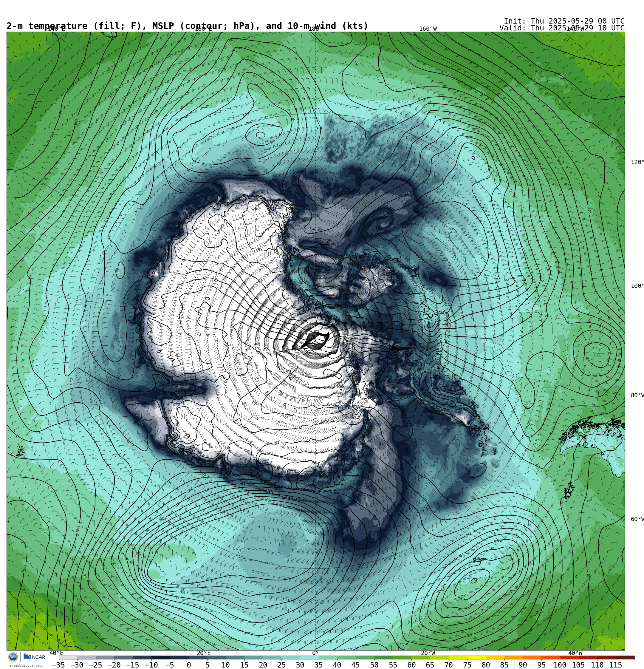Click the 40°E longitude label at bottom
Image resolution: width=644 pixels, height=669 pixels.
56,653
